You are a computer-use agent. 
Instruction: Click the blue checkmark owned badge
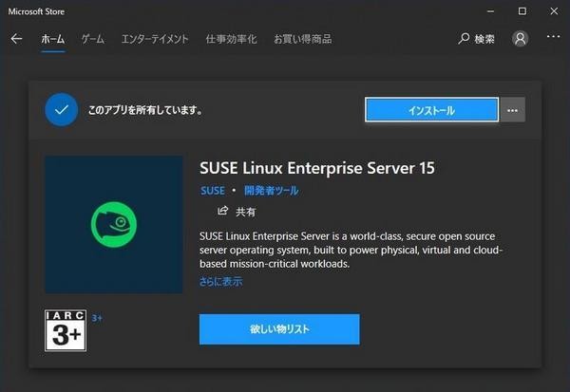click(x=62, y=110)
